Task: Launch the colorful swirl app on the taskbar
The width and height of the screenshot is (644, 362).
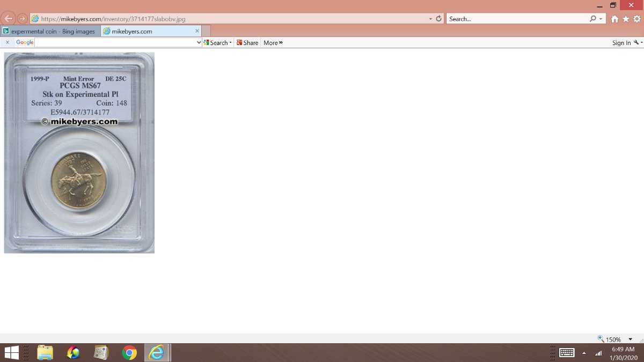Action: (x=73, y=352)
